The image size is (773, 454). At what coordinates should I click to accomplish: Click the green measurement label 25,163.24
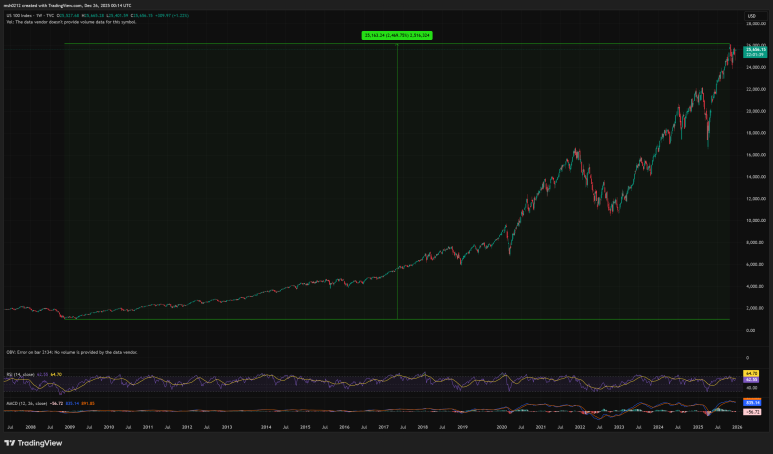pos(397,35)
